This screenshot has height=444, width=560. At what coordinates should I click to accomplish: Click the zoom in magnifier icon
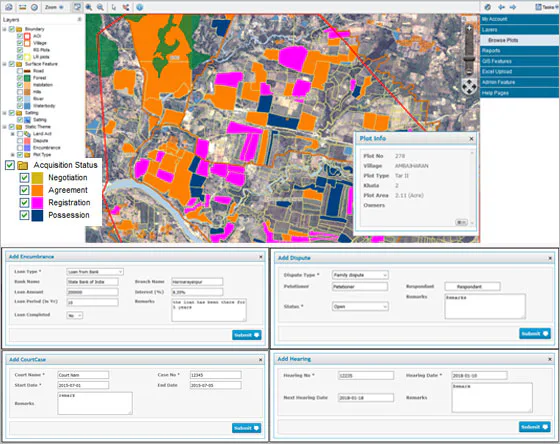[x=89, y=7]
